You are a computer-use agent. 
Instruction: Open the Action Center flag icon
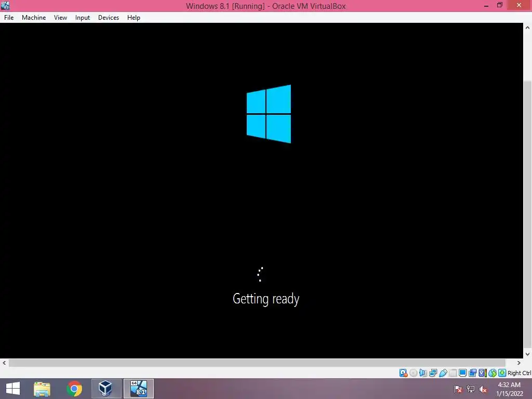[x=458, y=389]
